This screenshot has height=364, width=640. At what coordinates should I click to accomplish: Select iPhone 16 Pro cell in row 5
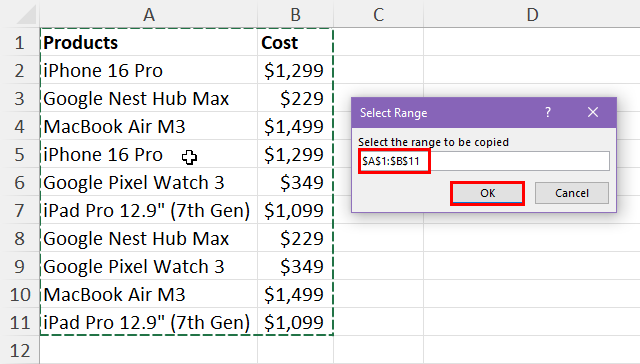149,154
